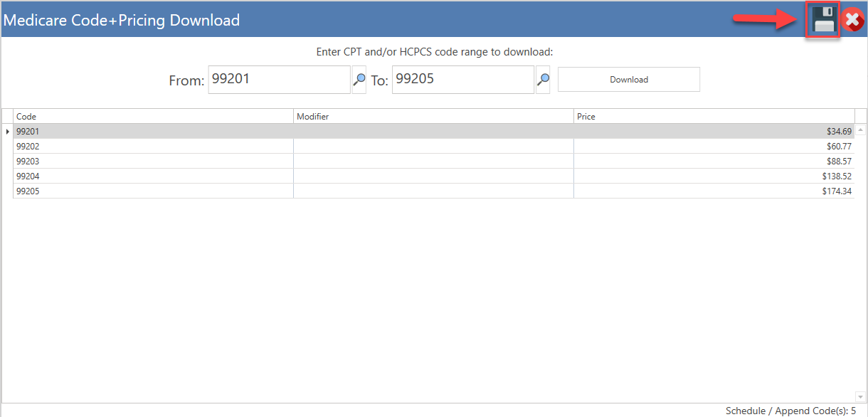Select code 99202 row cell
This screenshot has width=868, height=417.
pyautogui.click(x=153, y=147)
